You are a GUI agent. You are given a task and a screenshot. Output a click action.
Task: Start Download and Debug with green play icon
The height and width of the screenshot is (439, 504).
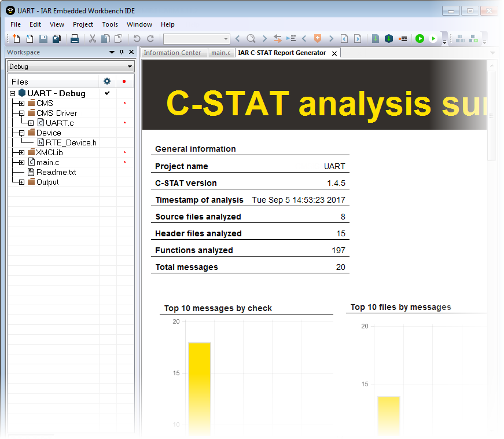coord(420,39)
